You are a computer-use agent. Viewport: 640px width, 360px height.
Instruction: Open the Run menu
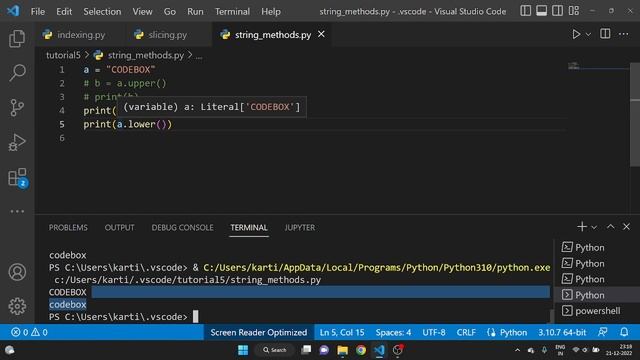(195, 11)
